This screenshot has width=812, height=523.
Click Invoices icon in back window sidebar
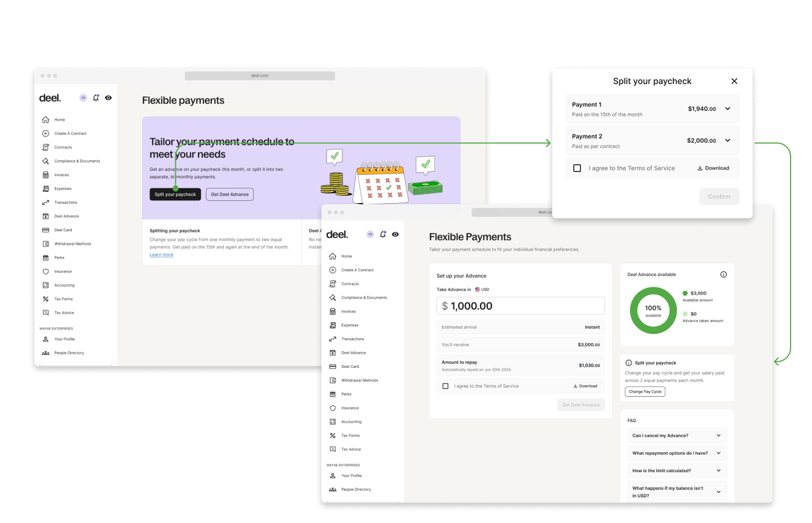[x=46, y=175]
